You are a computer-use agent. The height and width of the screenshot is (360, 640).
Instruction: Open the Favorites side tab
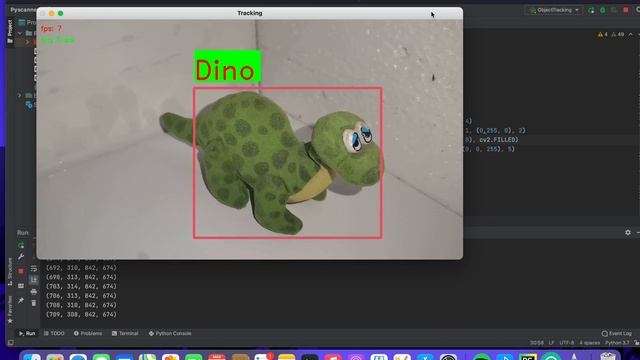coord(10,310)
